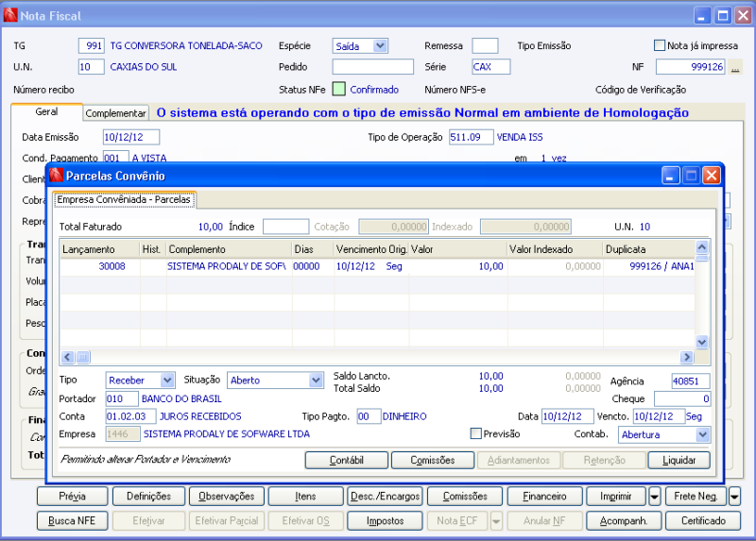The height and width of the screenshot is (541, 756).
Task: Click the Contábil button
Action: click(346, 460)
